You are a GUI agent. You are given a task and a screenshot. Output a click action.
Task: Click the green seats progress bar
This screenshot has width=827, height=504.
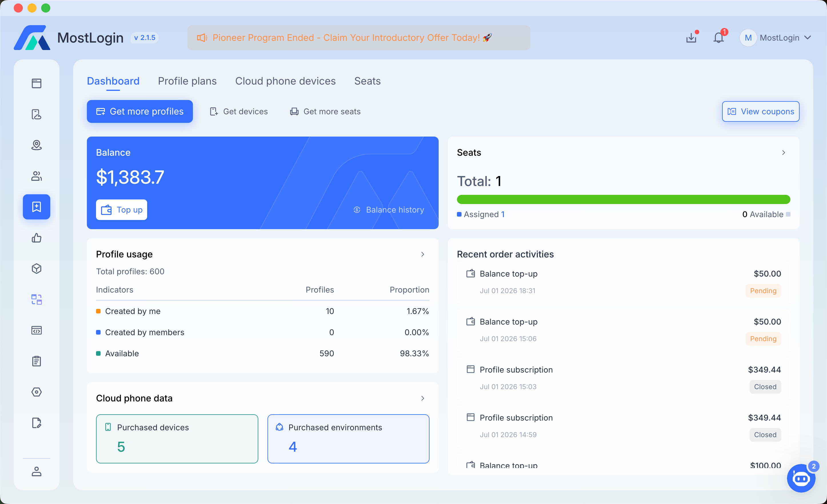click(624, 199)
